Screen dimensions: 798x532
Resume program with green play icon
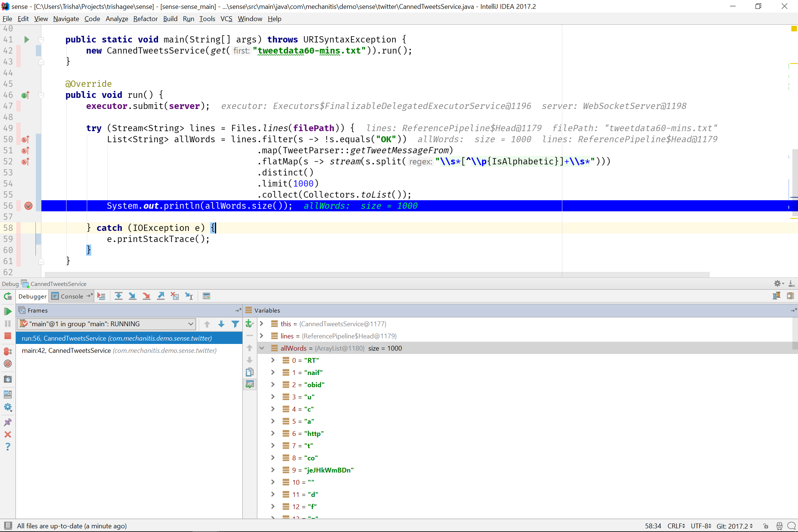(x=8, y=311)
